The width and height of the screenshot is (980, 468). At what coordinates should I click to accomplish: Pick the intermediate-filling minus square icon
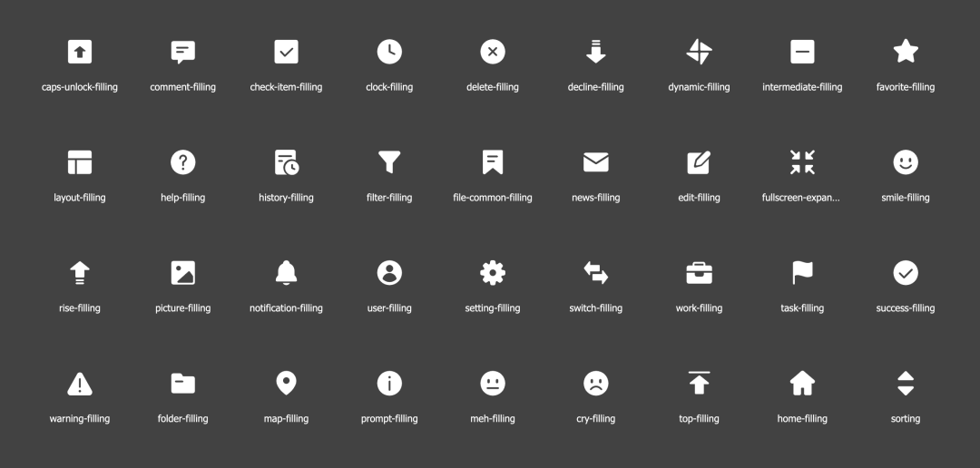tap(802, 51)
